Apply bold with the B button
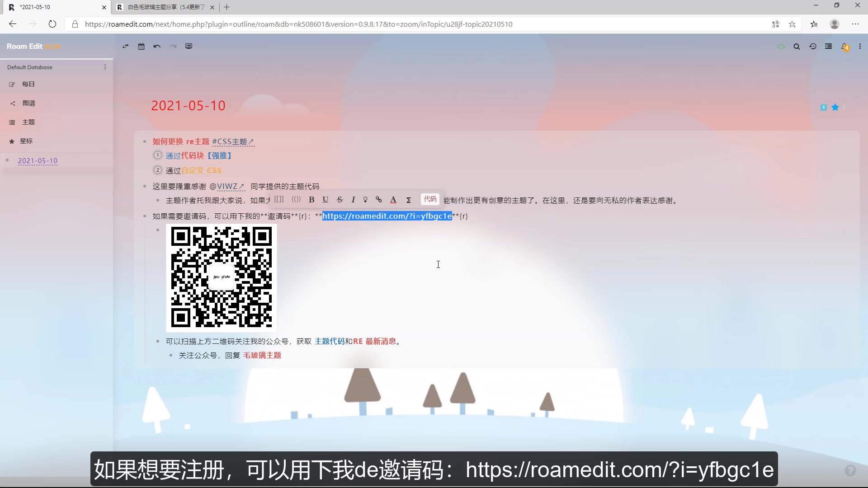Viewport: 868px width, 488px height. [311, 199]
